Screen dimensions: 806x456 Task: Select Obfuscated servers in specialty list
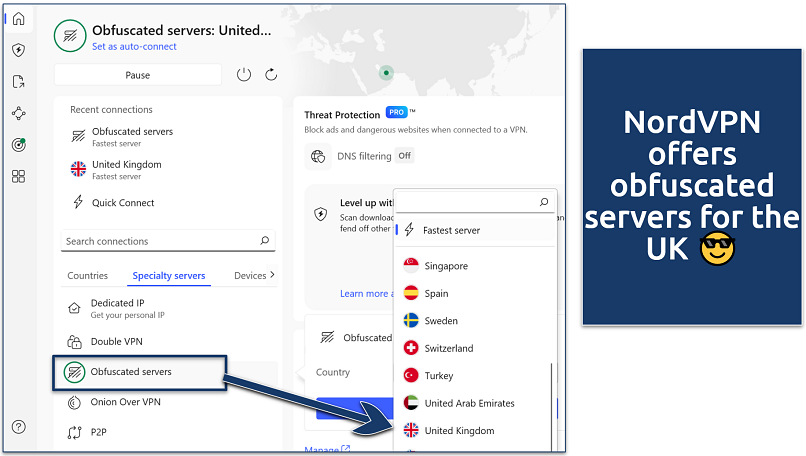point(131,372)
